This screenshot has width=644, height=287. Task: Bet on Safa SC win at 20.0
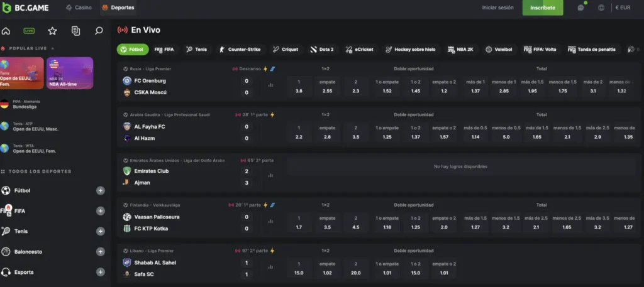(x=356, y=269)
